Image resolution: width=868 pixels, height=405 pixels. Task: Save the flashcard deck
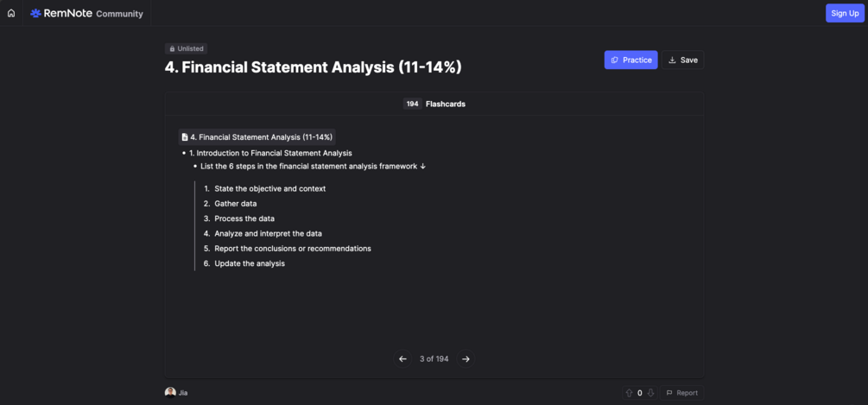point(682,60)
